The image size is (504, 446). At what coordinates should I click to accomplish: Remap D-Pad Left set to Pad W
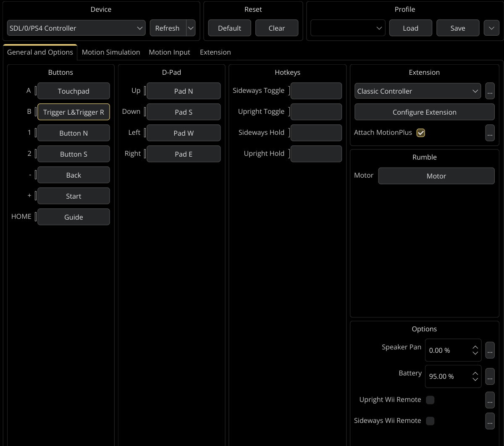coord(184,133)
